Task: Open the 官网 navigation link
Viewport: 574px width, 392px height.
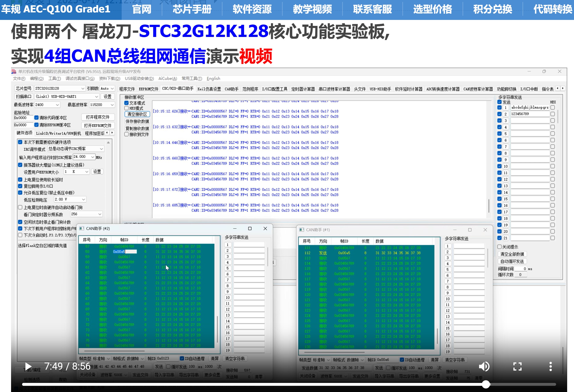Action: tap(142, 9)
